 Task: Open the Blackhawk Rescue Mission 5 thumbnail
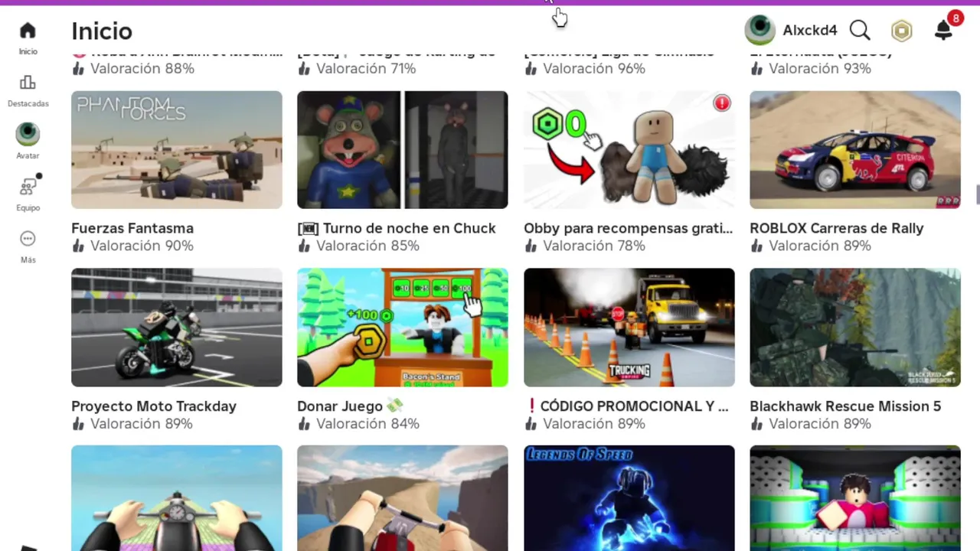(855, 328)
